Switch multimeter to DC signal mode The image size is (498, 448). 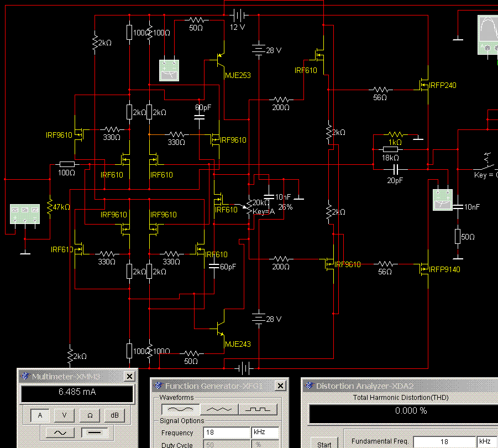pos(95,433)
